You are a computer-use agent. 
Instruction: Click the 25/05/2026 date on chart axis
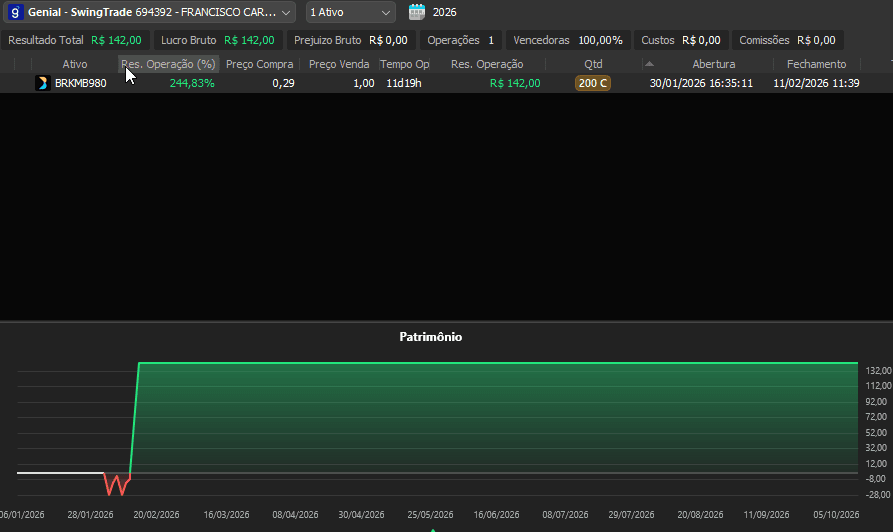(x=430, y=514)
